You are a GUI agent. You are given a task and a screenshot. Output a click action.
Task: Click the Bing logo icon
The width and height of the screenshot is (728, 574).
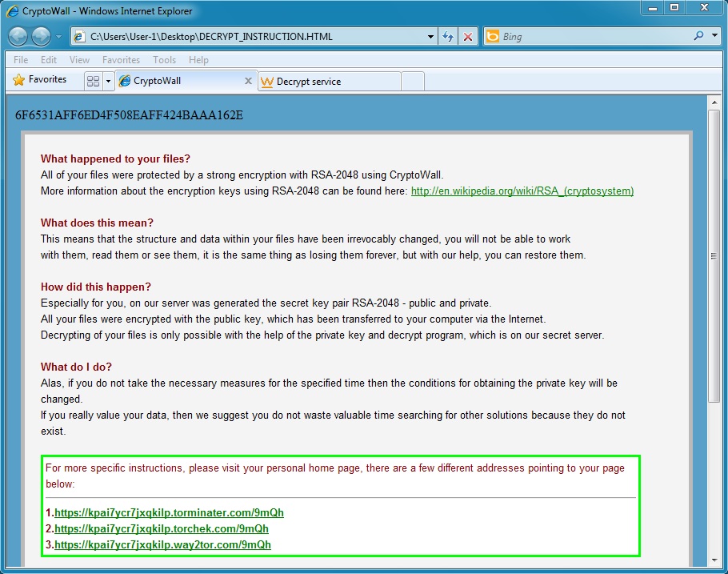(x=492, y=36)
